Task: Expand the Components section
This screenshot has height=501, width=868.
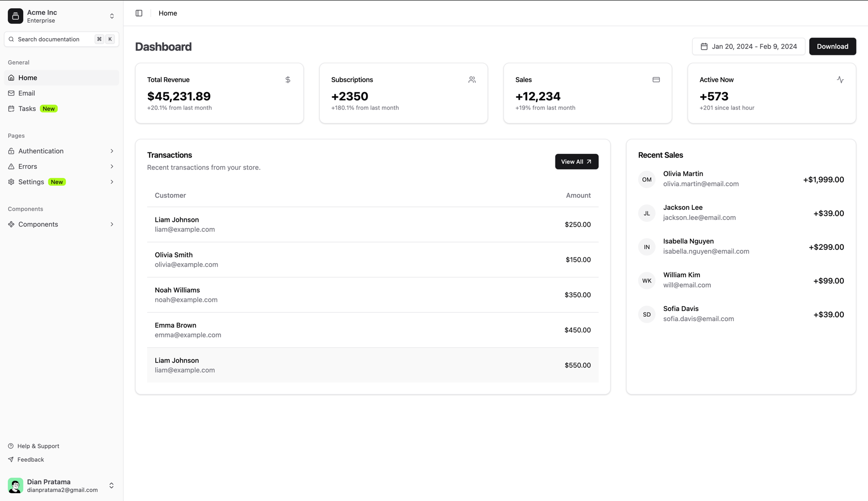Action: [111, 224]
